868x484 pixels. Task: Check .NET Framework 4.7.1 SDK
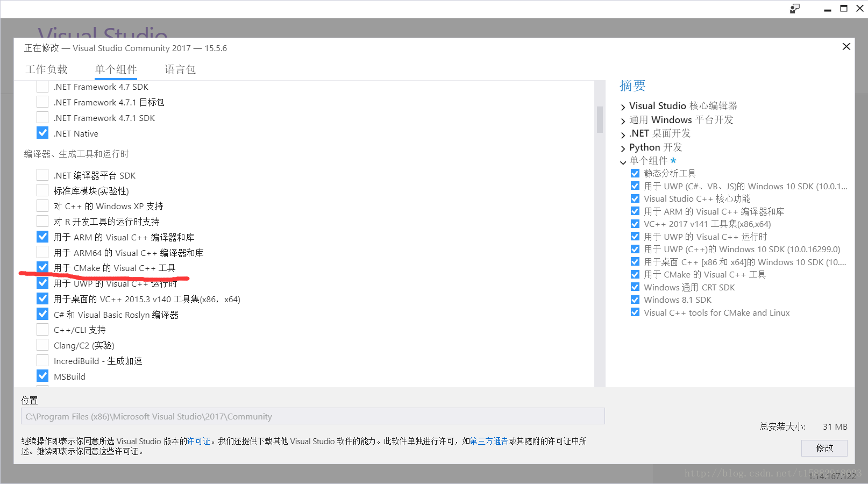[42, 117]
